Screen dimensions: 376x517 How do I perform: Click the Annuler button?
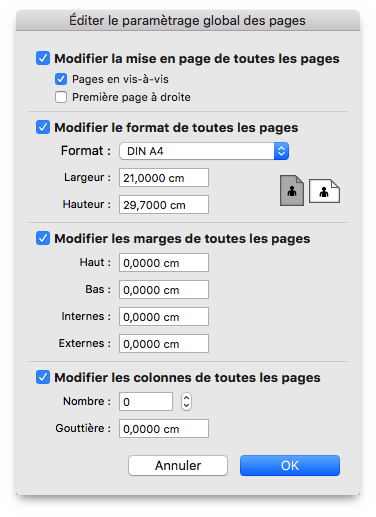point(178,465)
